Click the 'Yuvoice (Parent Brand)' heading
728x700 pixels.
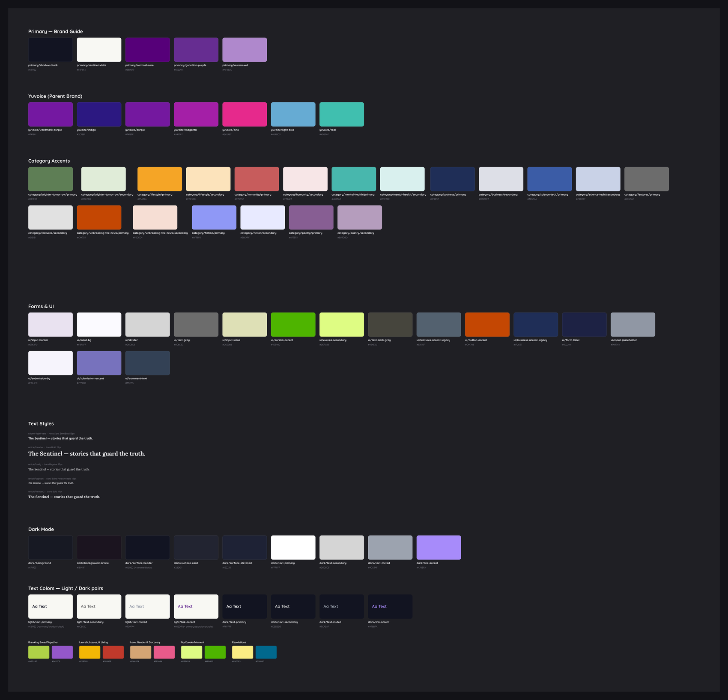coord(55,96)
